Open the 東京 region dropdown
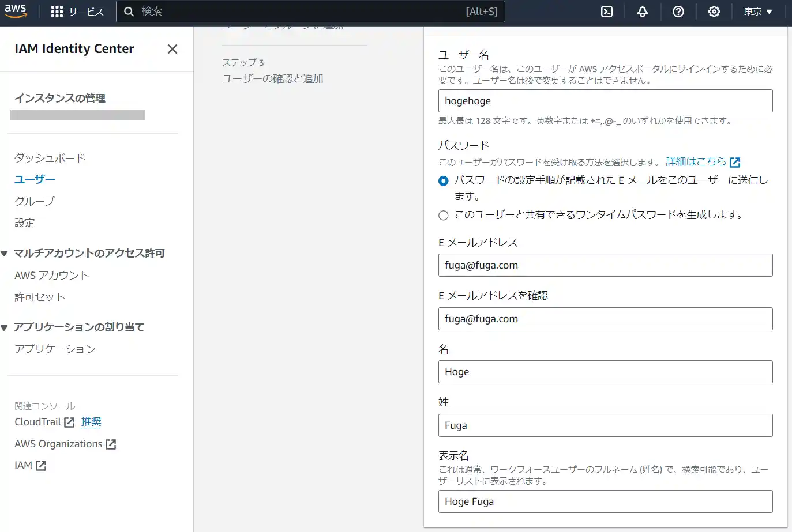The width and height of the screenshot is (792, 532). pyautogui.click(x=757, y=11)
